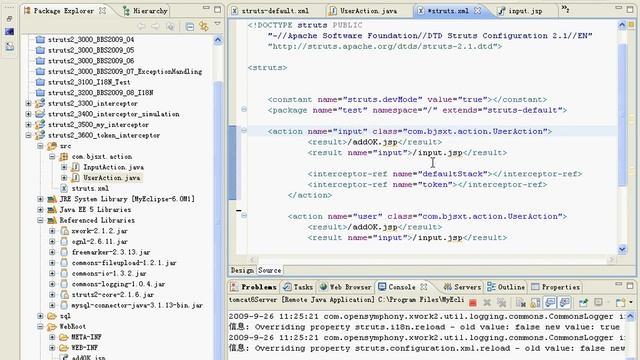The width and height of the screenshot is (640, 360).
Task: Select struts2-core-2.1.6.jar in the tree
Action: [113, 294]
